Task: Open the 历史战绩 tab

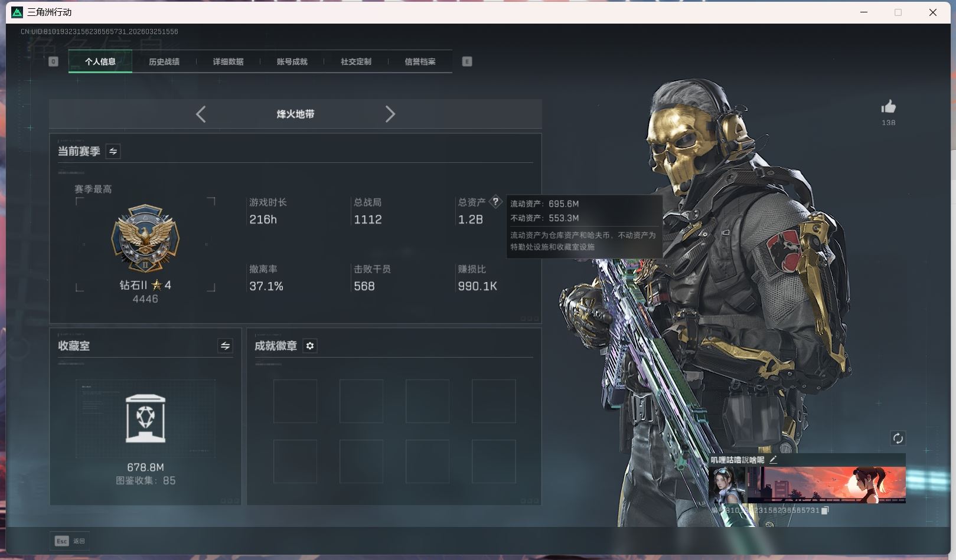Action: point(164,61)
